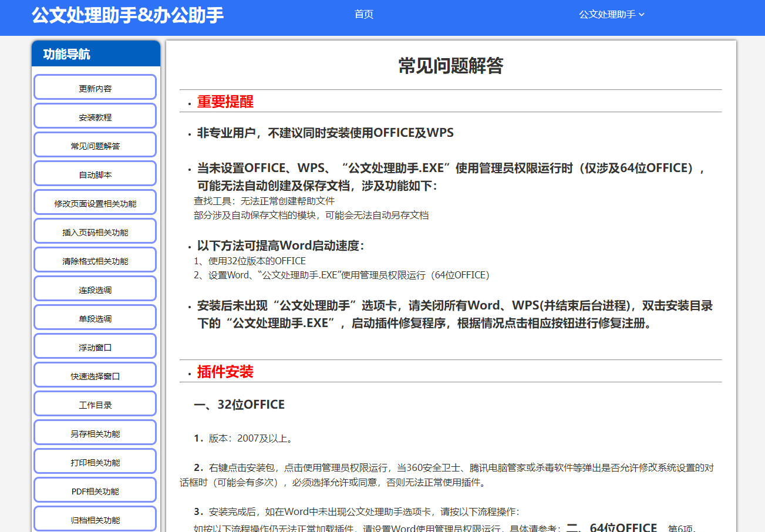765x532 pixels.
Task: Open the 连段选词 navigation item
Action: 95,289
